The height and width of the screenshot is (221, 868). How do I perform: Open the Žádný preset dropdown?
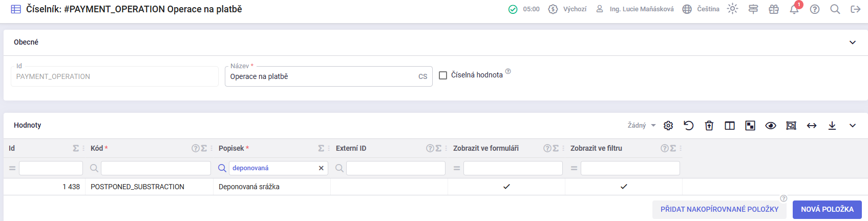pos(642,126)
